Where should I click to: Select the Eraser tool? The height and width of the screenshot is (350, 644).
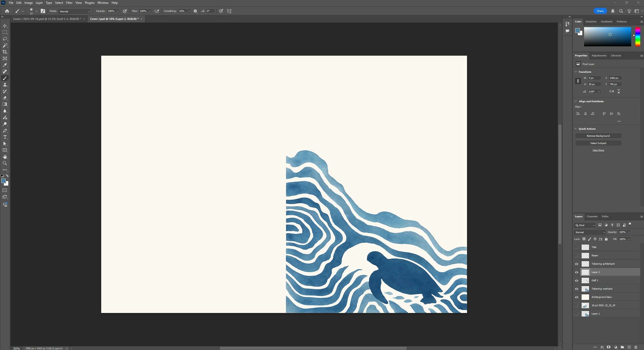point(5,98)
